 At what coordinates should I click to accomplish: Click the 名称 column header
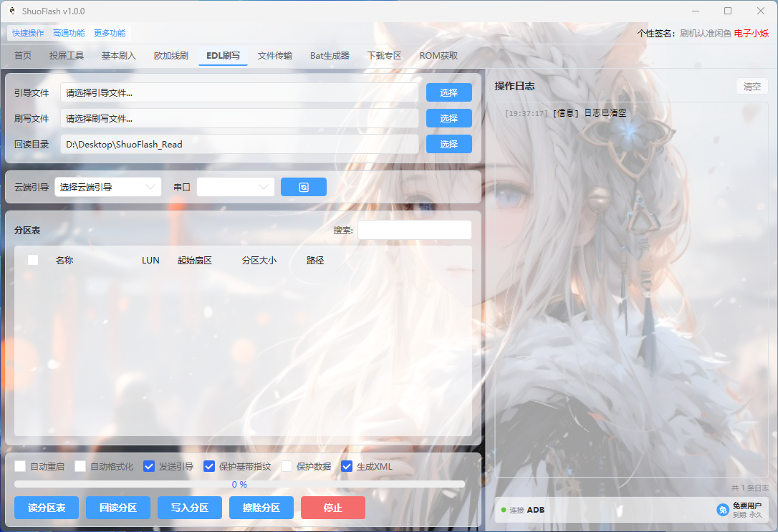64,261
